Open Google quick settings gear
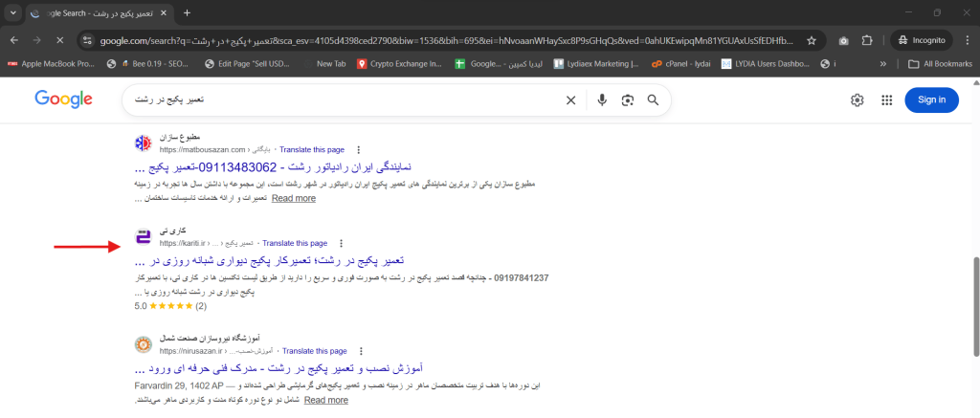The height and width of the screenshot is (418, 980). [857, 100]
